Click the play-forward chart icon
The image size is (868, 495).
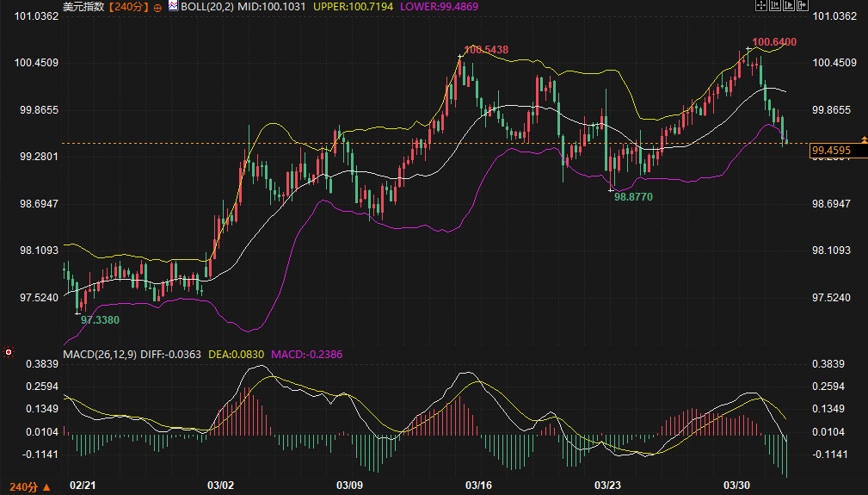pos(789,5)
